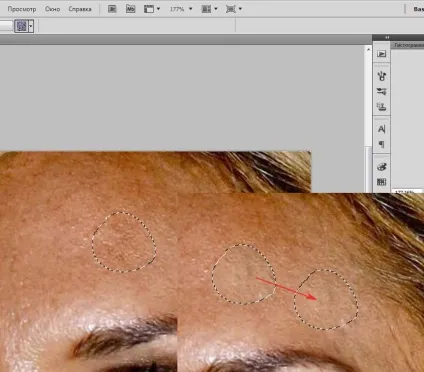Image resolution: width=424 pixels, height=372 pixels.
Task: Open the Character panel icon
Action: coord(381,129)
